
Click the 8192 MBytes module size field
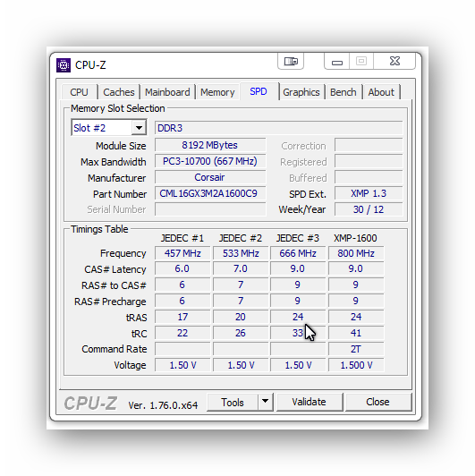[x=210, y=145]
